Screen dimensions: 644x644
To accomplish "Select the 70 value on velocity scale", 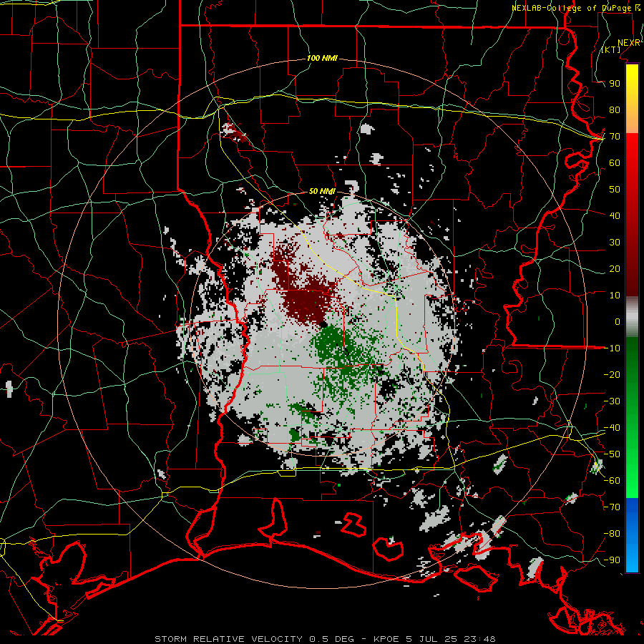I will [x=615, y=137].
